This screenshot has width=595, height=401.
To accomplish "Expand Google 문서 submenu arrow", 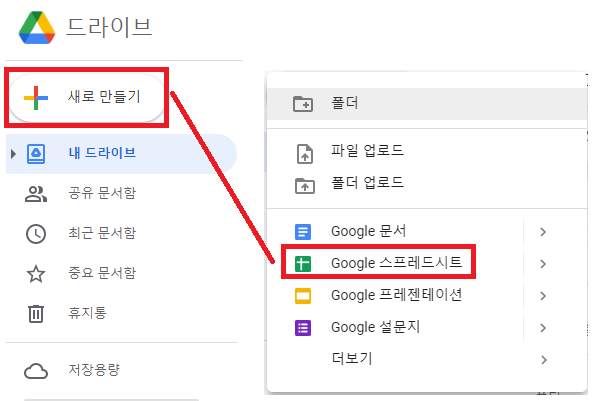I will pyautogui.click(x=543, y=232).
